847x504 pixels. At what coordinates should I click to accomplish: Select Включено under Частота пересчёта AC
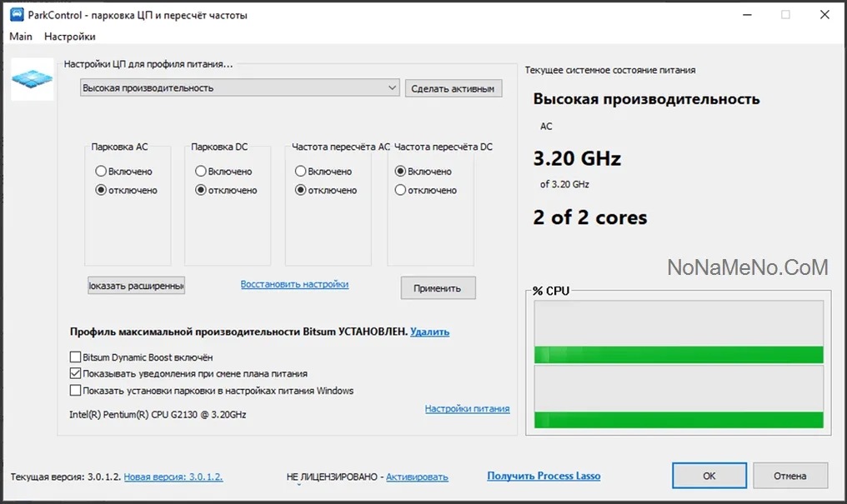click(301, 172)
